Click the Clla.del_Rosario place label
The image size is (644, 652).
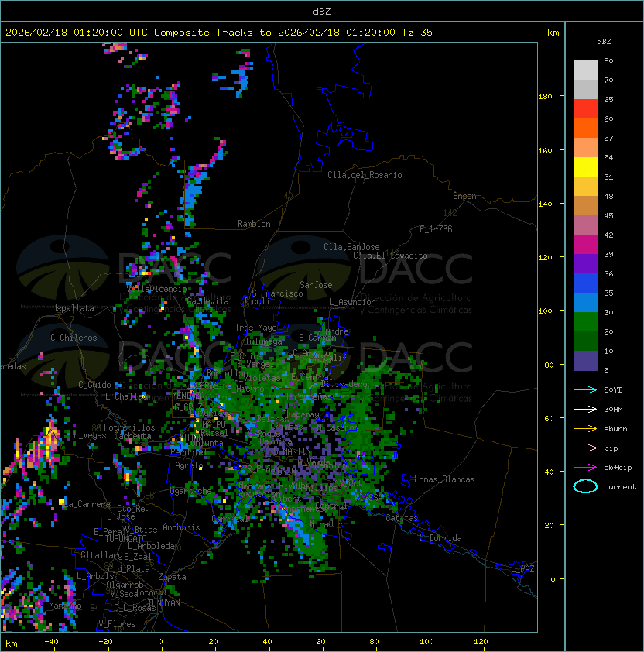pyautogui.click(x=365, y=175)
